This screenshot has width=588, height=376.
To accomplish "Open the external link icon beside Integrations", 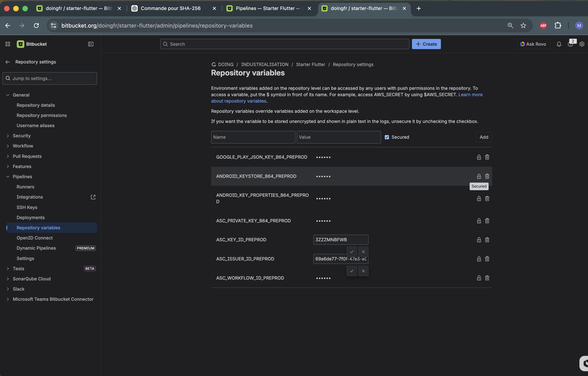I will (x=93, y=197).
